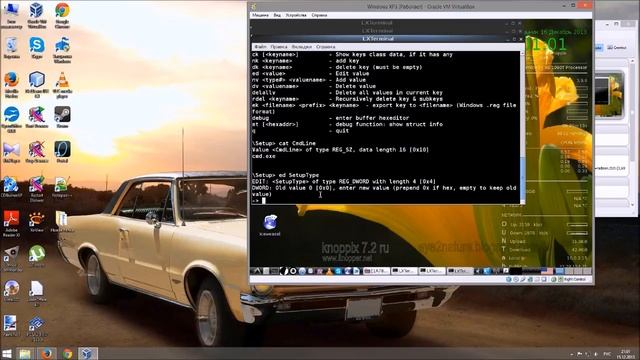Open the desktop icon inside the Knoppix VM
The image size is (640, 360).
[270, 224]
